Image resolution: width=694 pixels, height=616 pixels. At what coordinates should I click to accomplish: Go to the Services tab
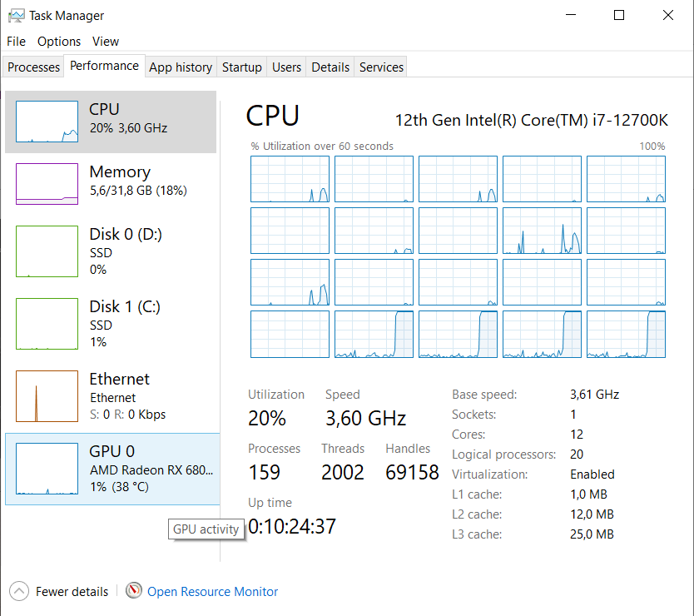pos(381,67)
